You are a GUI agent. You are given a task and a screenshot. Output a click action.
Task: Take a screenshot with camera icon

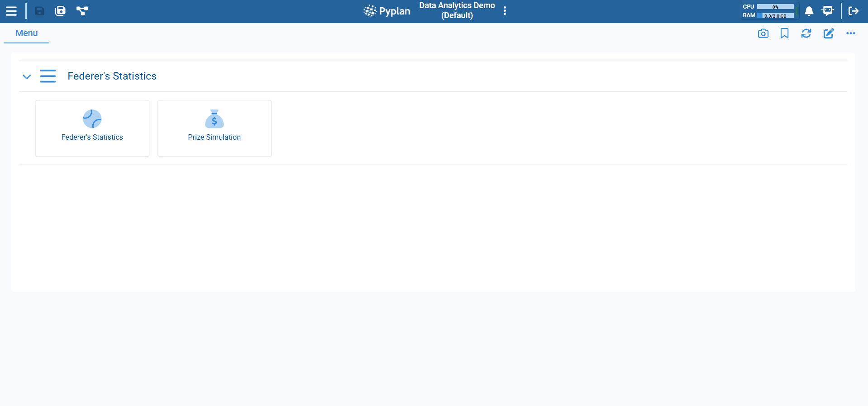[763, 33]
